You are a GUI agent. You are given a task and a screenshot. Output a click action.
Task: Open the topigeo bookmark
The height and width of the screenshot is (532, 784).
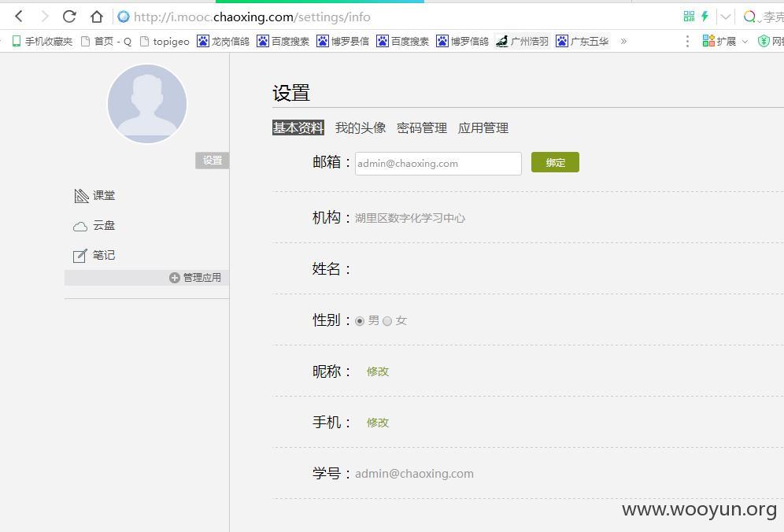165,41
